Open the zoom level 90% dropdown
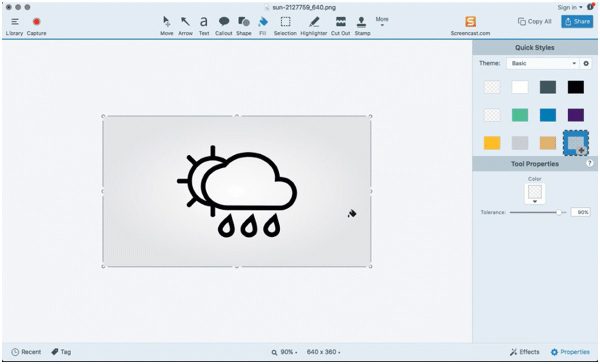This screenshot has width=600, height=364. coord(284,352)
